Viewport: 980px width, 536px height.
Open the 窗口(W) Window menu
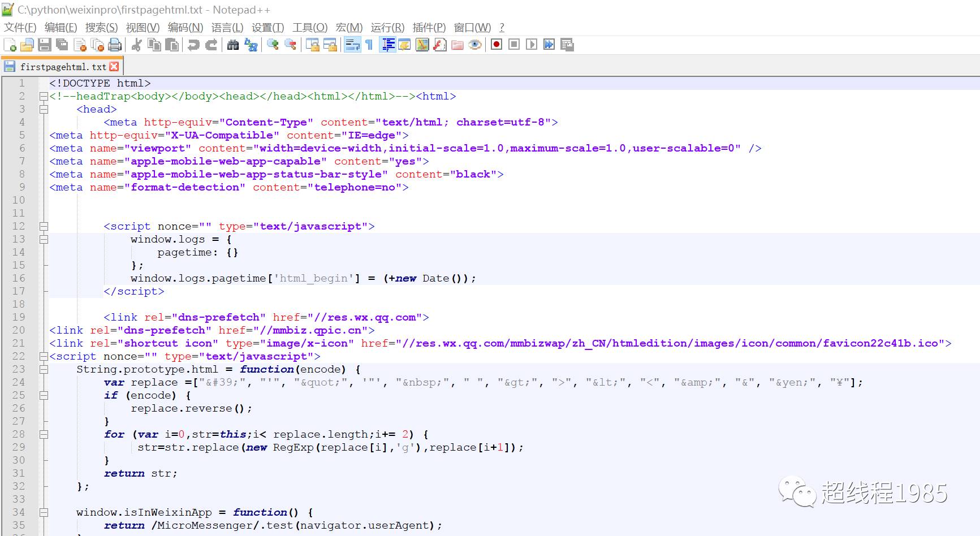pos(472,27)
